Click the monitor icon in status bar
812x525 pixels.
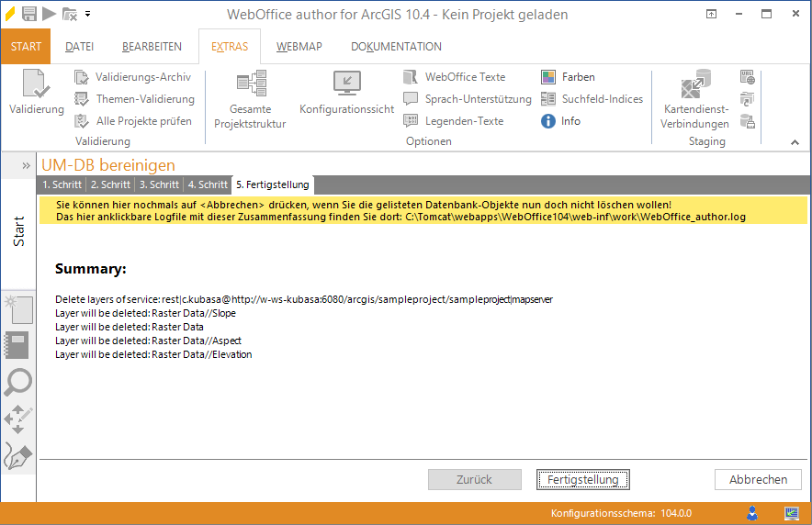[791, 513]
